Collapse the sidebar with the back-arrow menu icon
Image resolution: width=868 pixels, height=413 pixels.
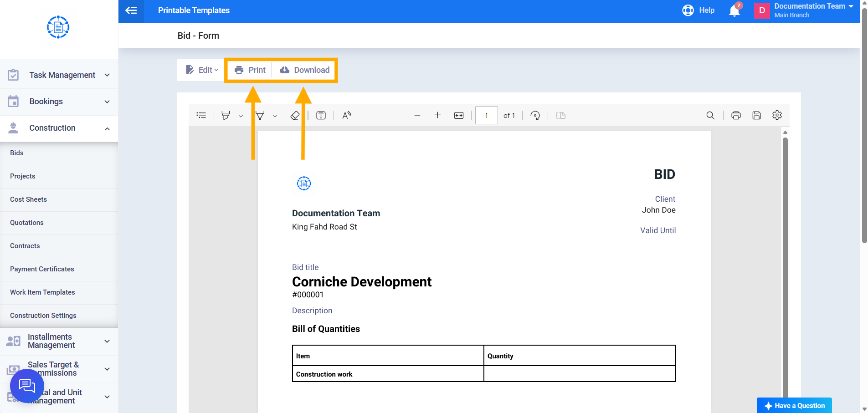[x=131, y=10]
